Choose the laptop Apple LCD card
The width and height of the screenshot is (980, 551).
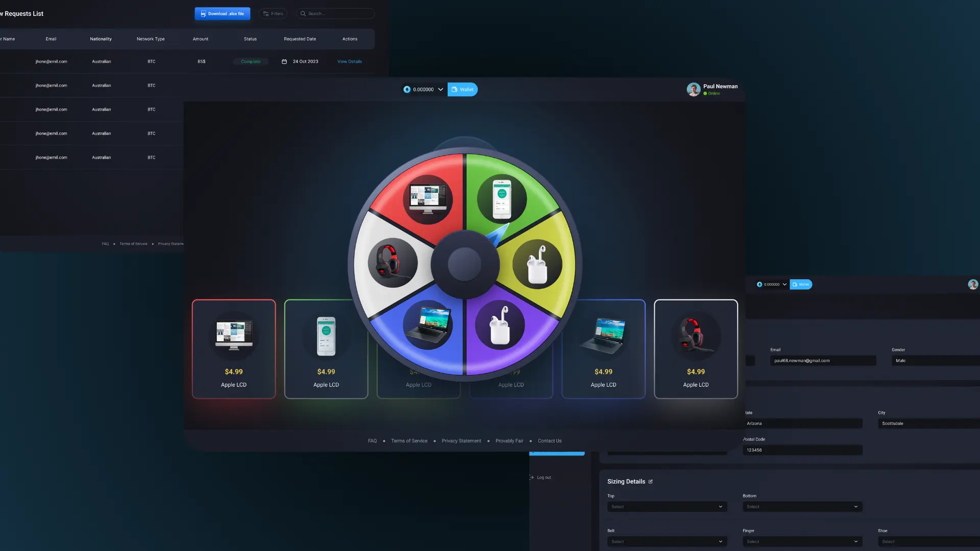(603, 349)
